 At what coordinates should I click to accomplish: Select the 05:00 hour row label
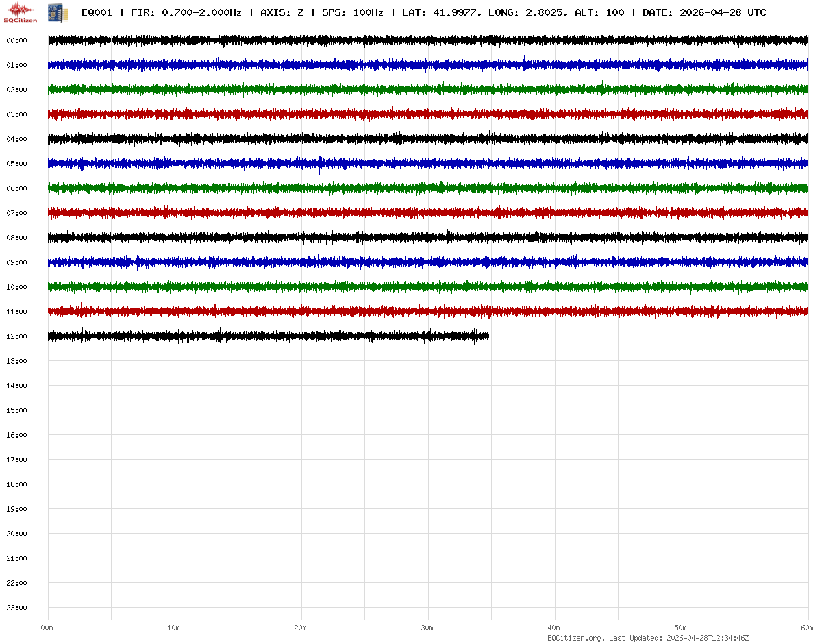click(16, 164)
